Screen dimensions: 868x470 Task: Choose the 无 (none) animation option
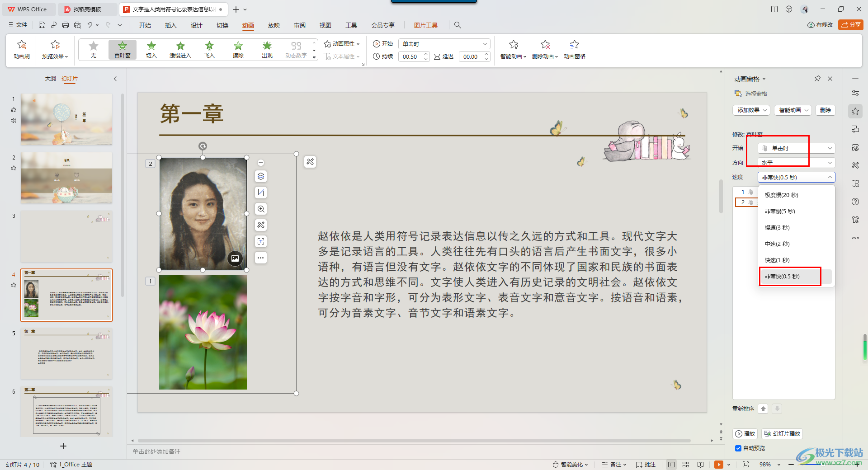pyautogui.click(x=93, y=49)
